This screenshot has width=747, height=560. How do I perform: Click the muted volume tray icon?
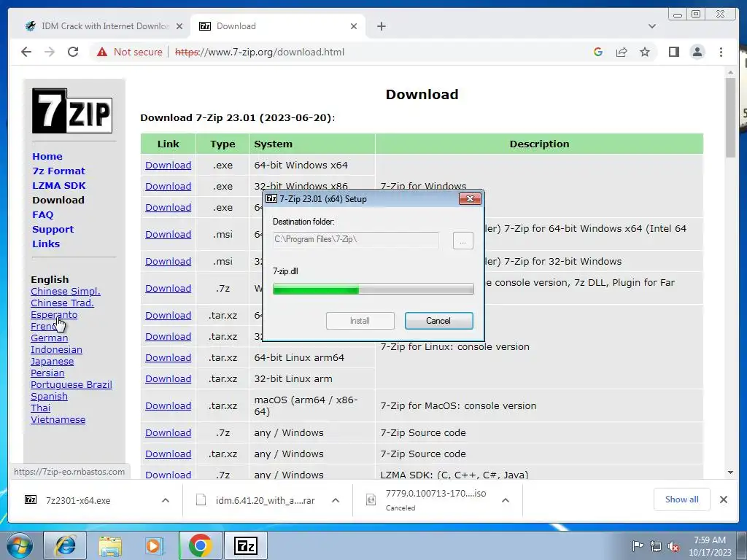[x=673, y=546]
